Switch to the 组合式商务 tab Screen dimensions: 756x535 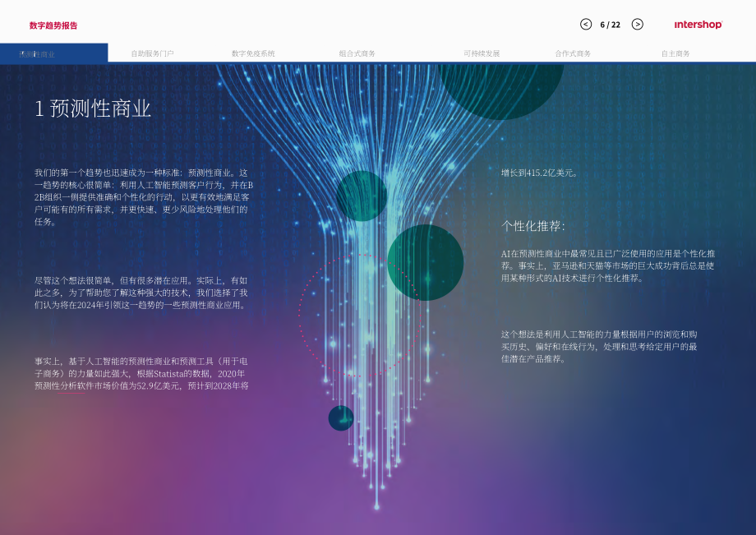(x=357, y=53)
